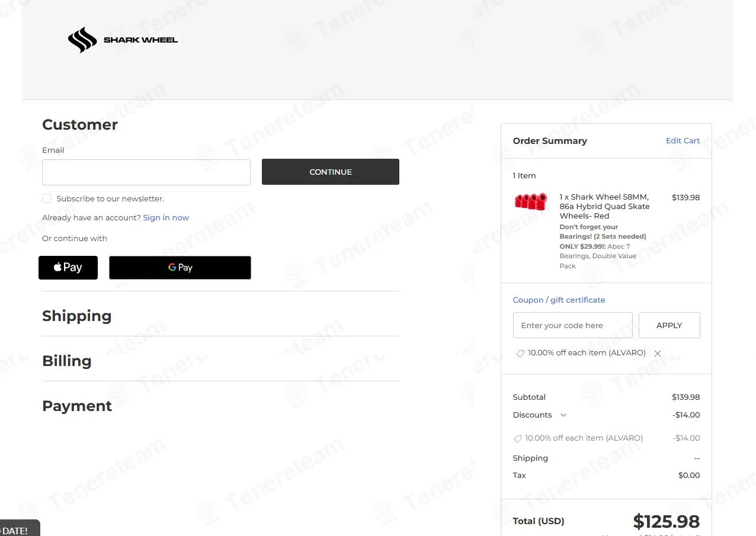Click the $139.98 subtotal value

pyautogui.click(x=685, y=397)
